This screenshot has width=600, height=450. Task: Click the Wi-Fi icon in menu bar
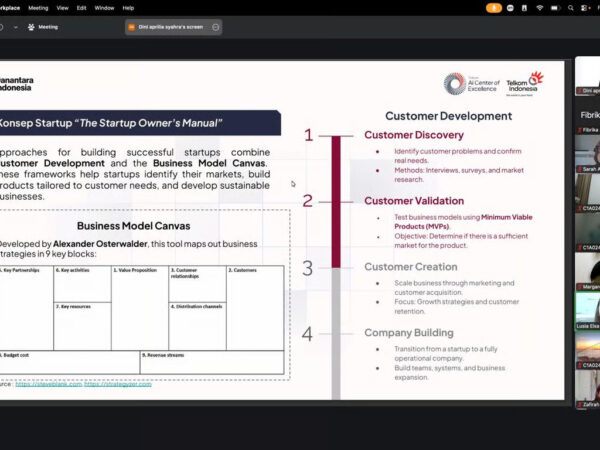(540, 7)
